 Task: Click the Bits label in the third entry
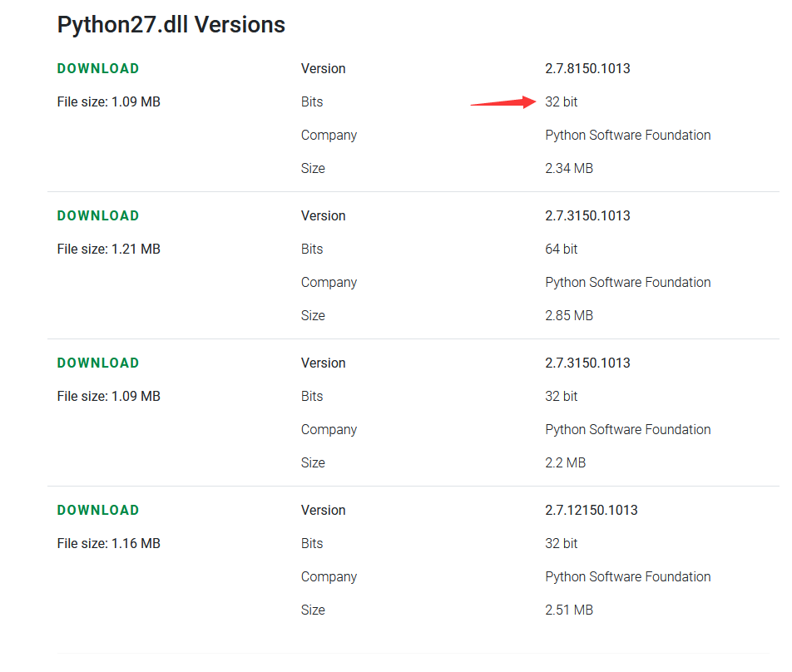coord(311,396)
